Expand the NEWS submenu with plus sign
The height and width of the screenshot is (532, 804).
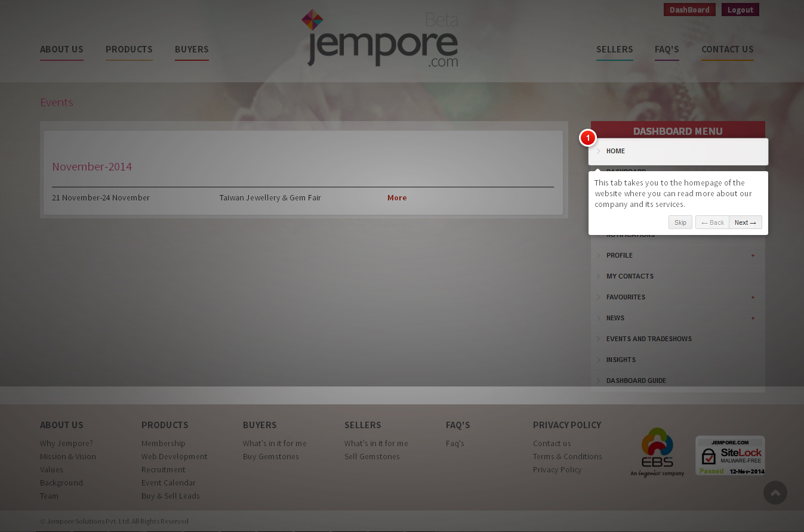pos(753,318)
